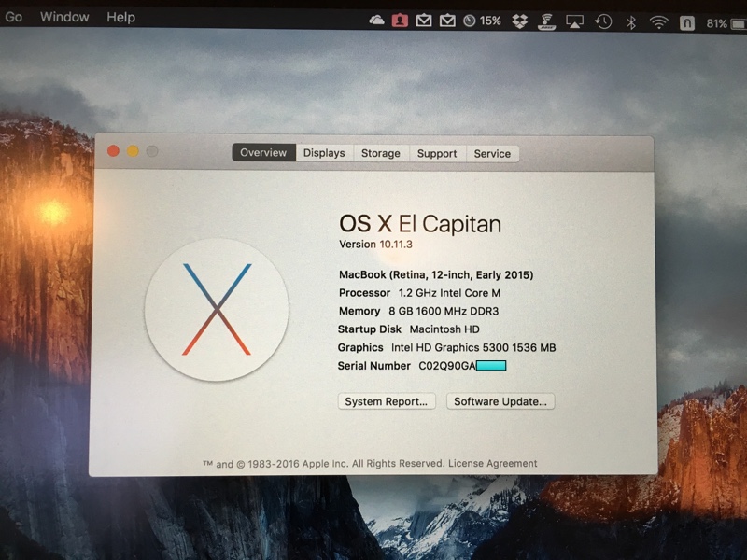Click the Software Update... button
The height and width of the screenshot is (560, 747).
coord(500,401)
